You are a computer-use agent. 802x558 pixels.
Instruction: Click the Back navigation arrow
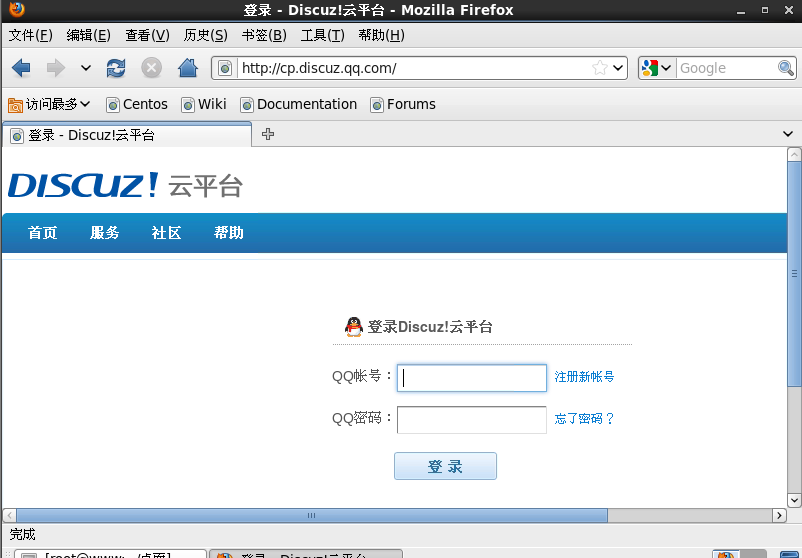(x=21, y=68)
